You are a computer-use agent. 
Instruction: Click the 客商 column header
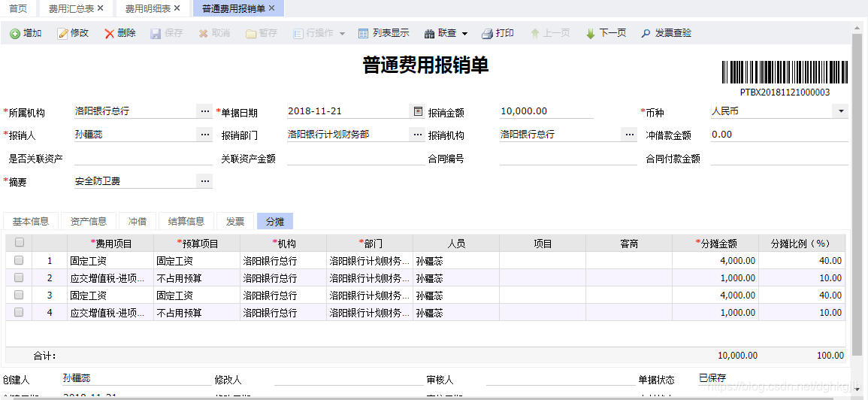point(630,243)
